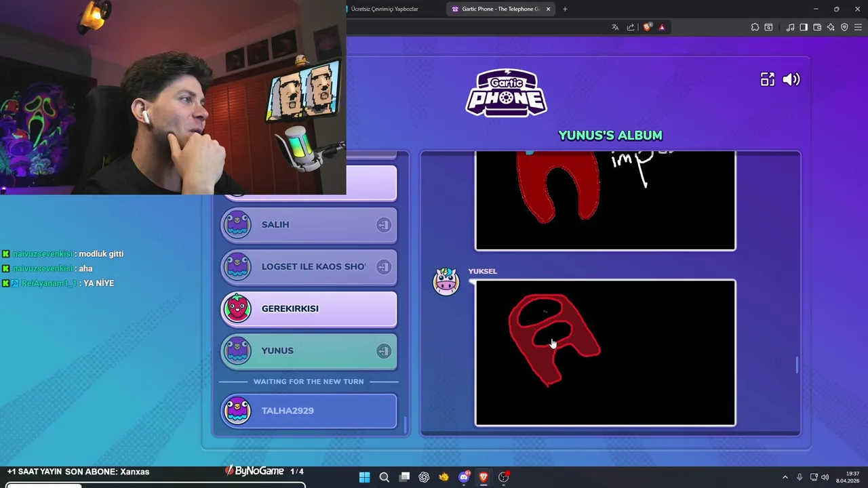Open the Brave Wallet icon
Image resolution: width=868 pixels, height=488 pixels.
point(817,27)
